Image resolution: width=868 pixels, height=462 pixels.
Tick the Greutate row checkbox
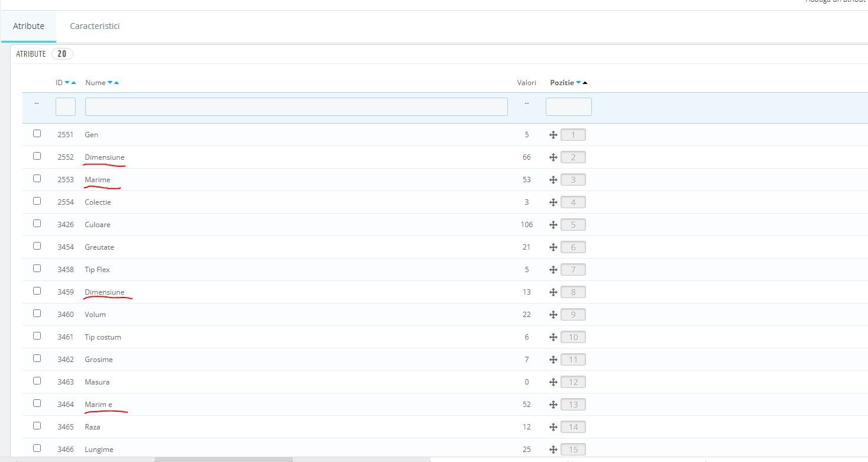[x=37, y=246]
